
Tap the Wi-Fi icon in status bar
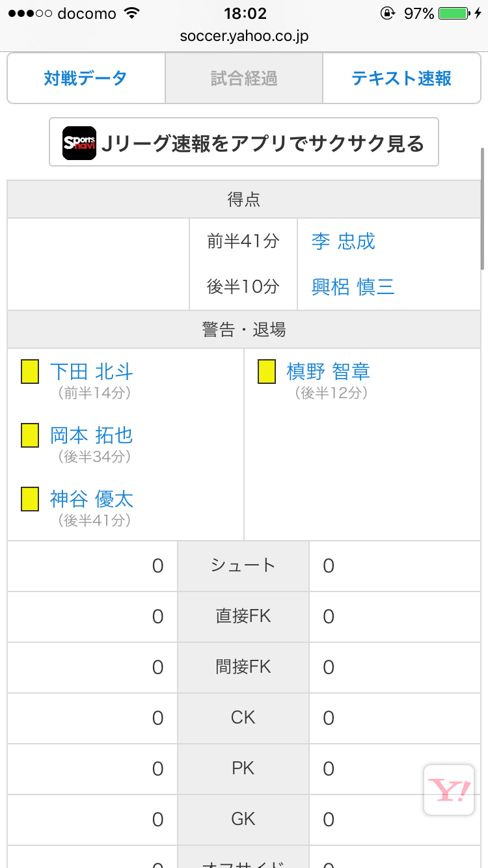point(132,14)
